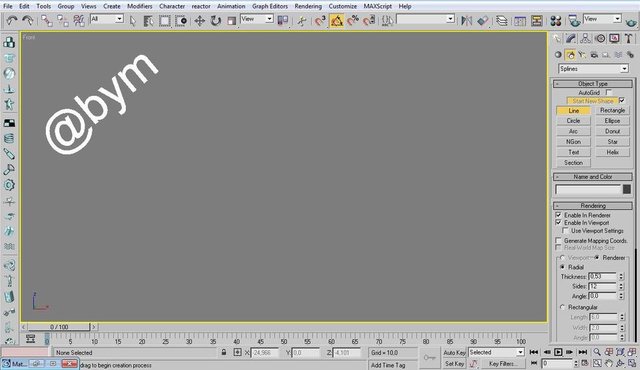The height and width of the screenshot is (370, 640).
Task: Click the Zoom magnifier viewport control
Action: 597,352
